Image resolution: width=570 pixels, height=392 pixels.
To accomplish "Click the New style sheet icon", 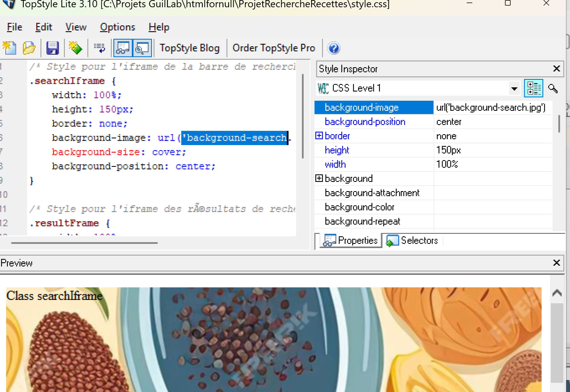I will [10, 48].
